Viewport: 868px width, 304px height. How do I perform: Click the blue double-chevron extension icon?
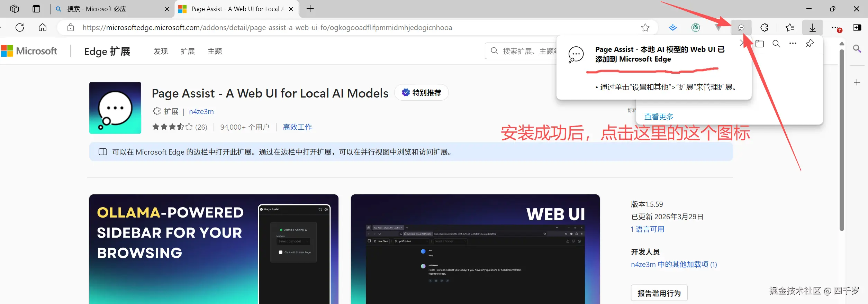[x=673, y=27]
